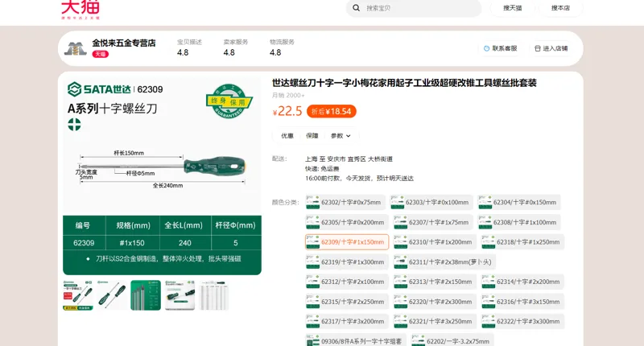Select variant 62318/十字#1x250mm

[x=522, y=242]
